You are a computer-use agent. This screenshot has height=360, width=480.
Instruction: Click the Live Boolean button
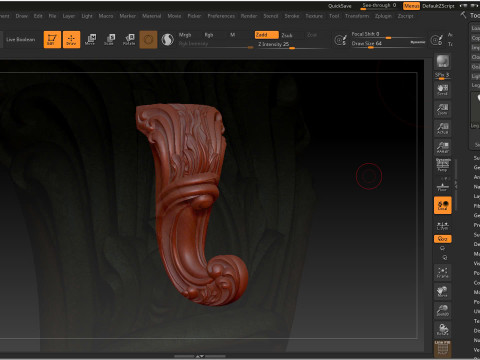pyautogui.click(x=20, y=39)
